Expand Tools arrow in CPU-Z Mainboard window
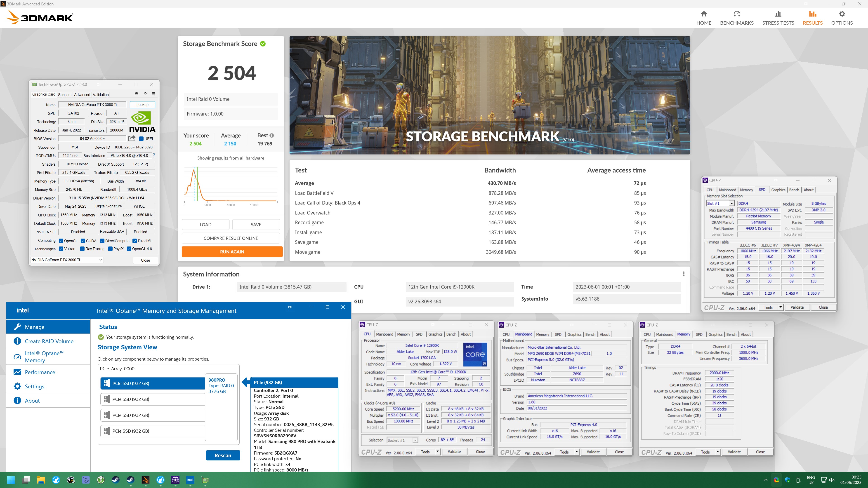Viewport: 868px width, 488px height. click(x=577, y=452)
